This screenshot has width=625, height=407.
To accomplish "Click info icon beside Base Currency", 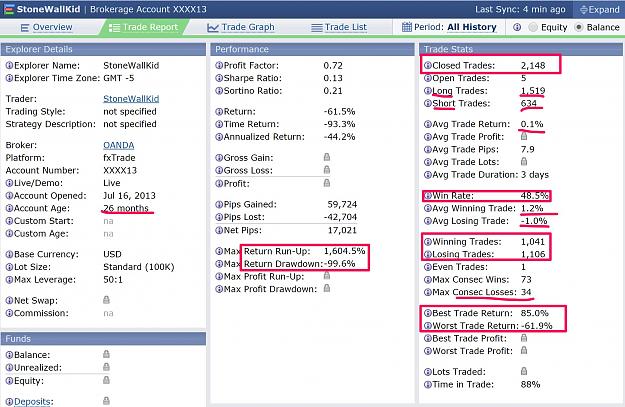I will (x=9, y=254).
